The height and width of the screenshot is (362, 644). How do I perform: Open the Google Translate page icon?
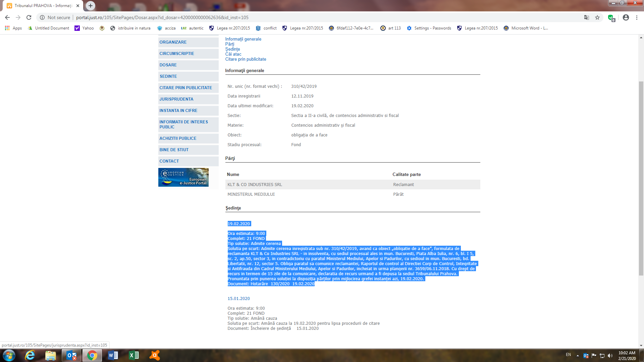pos(587,17)
